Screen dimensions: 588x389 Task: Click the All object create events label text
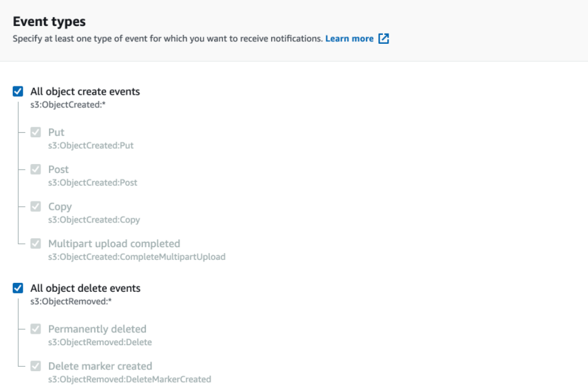point(85,92)
